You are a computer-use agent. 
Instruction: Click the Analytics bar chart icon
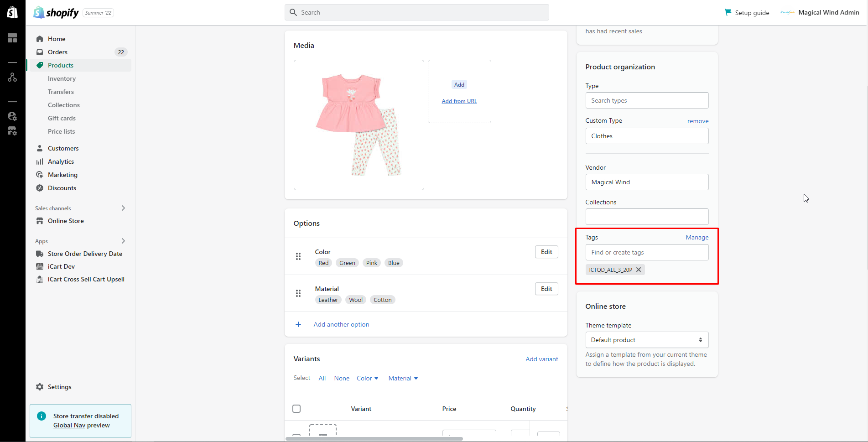[x=40, y=161]
